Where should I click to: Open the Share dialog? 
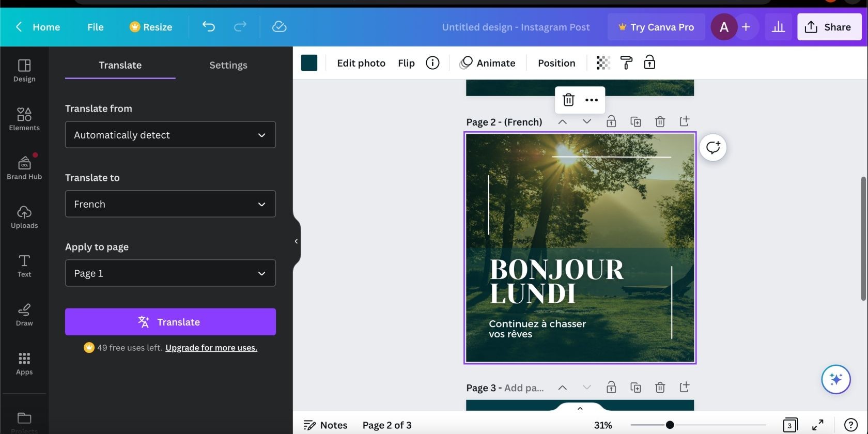click(829, 27)
